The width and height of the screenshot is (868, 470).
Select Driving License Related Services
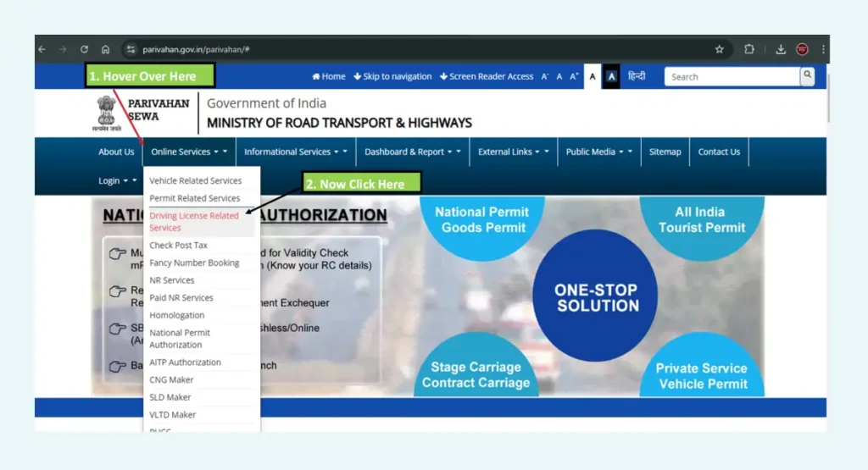pyautogui.click(x=194, y=221)
